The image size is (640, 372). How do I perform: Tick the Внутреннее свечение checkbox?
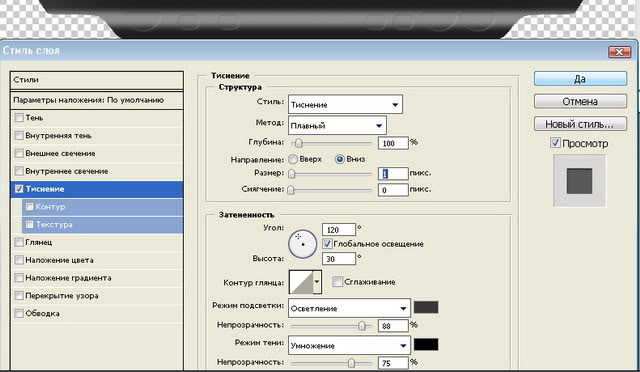19,171
